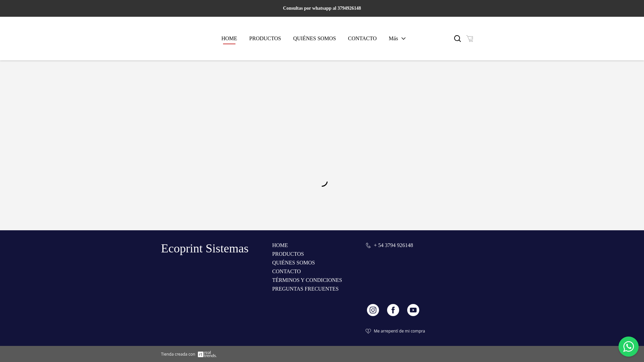Screen dimensions: 644x362
Task: Click the broken heart regret icon
Action: pyautogui.click(x=368, y=331)
